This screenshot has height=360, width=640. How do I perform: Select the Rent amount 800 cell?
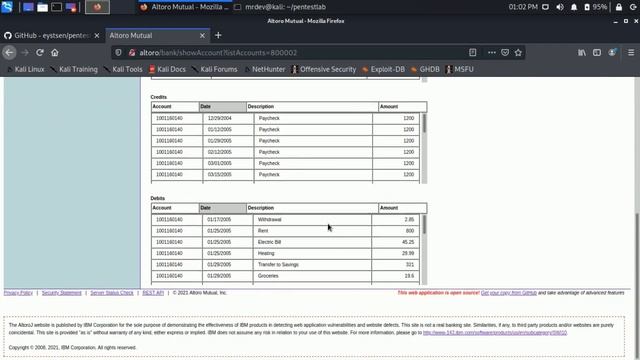[395, 231]
